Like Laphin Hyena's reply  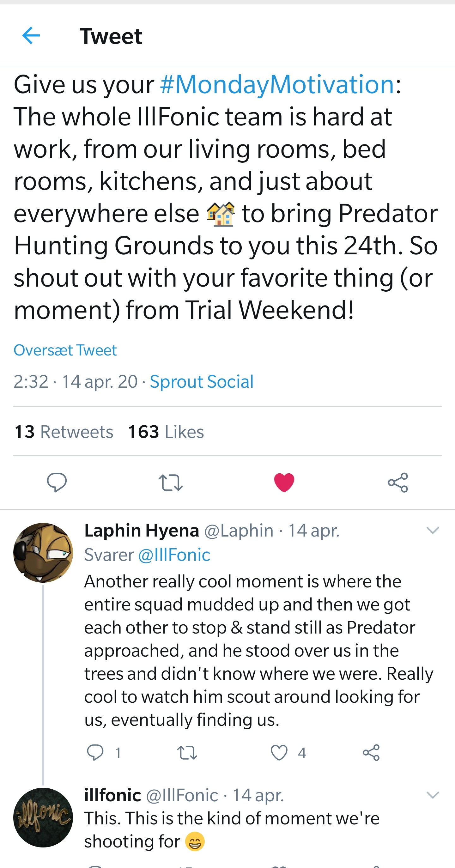(279, 752)
